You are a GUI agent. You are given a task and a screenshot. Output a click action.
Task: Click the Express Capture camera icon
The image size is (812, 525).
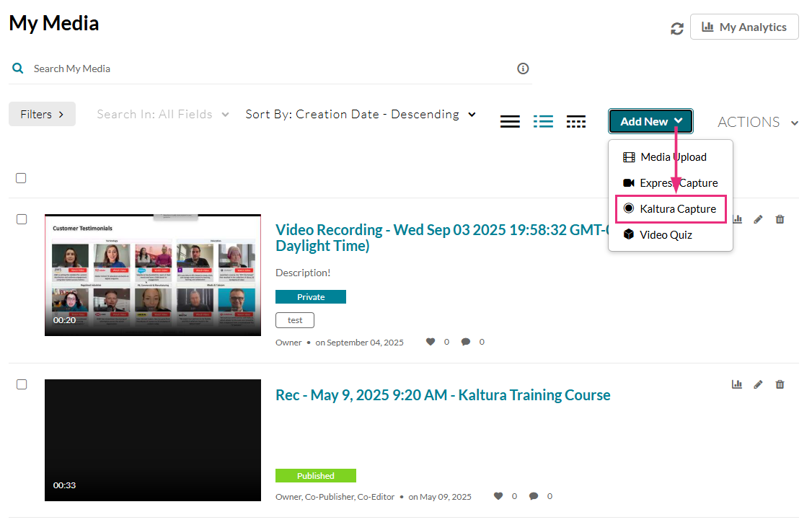pyautogui.click(x=629, y=182)
